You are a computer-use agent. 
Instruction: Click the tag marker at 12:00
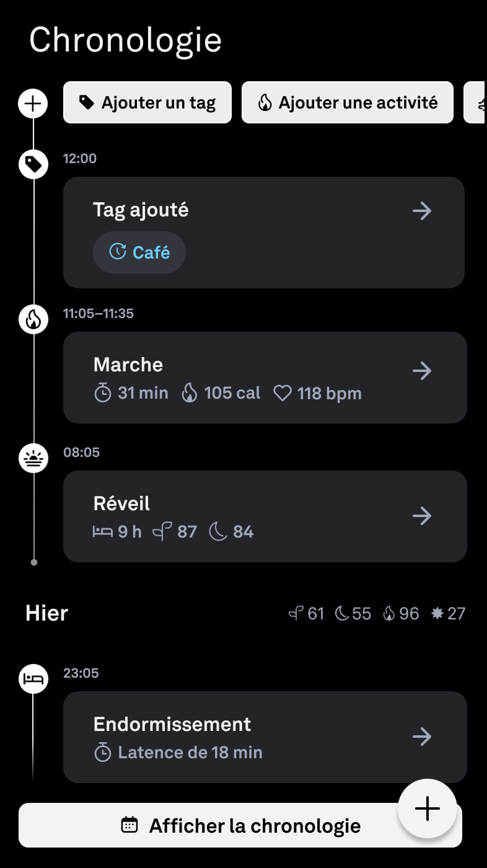pos(33,164)
